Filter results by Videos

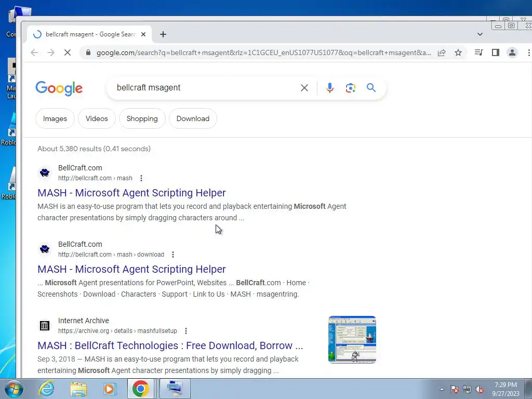[97, 119]
